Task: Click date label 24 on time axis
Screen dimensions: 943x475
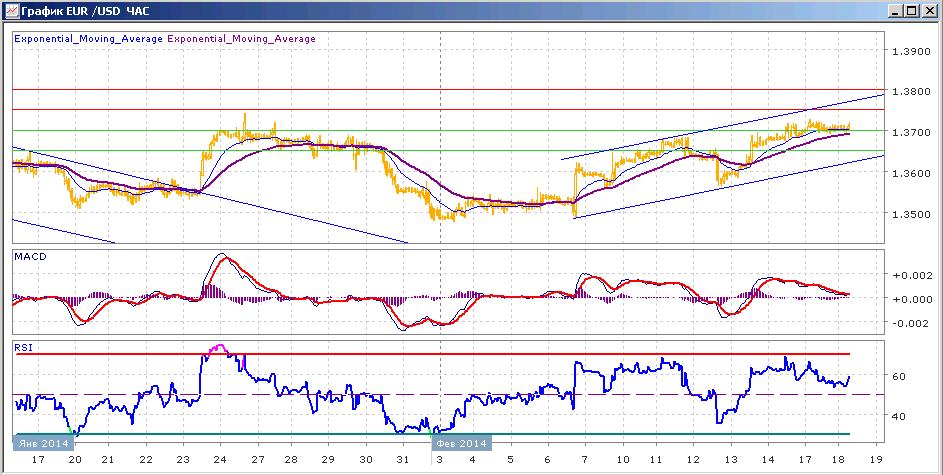Action: click(220, 460)
